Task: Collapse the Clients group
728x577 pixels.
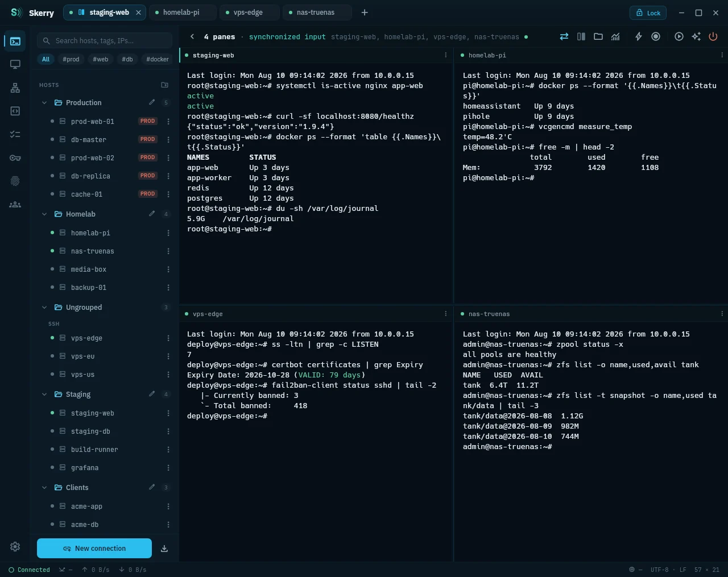Action: point(44,488)
